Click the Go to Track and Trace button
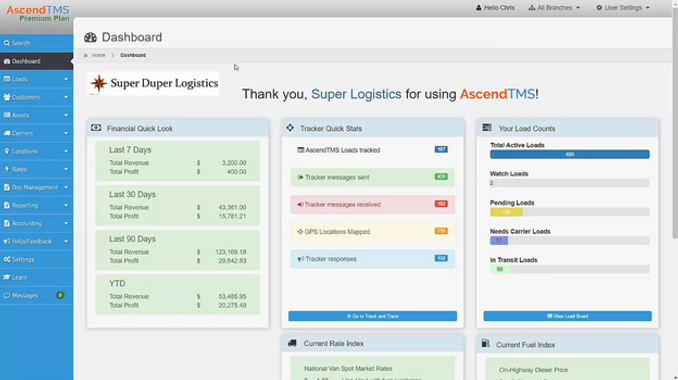Image resolution: width=678 pixels, height=380 pixels. click(372, 316)
